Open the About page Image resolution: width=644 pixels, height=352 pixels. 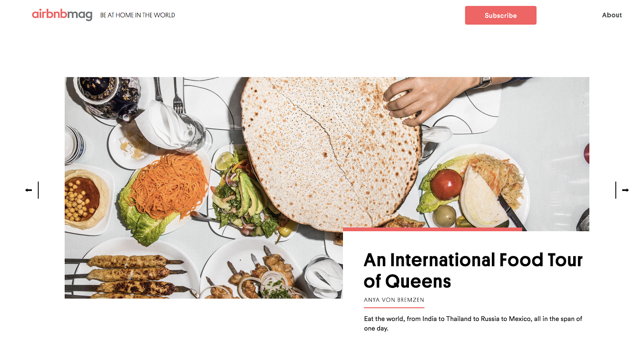tap(612, 15)
